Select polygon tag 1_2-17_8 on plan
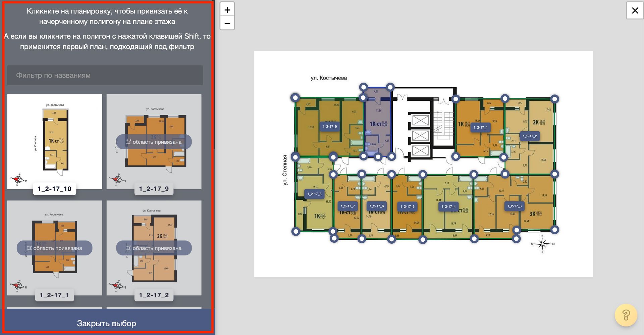 pos(314,194)
